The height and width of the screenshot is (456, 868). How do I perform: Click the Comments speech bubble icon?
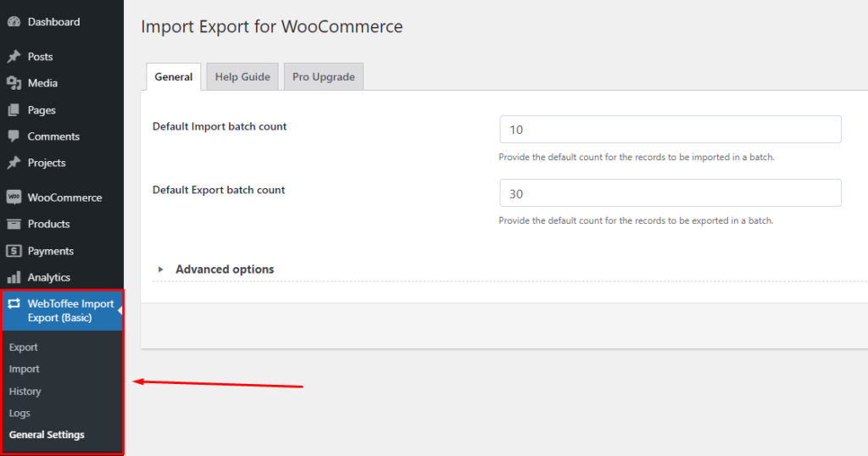point(14,136)
